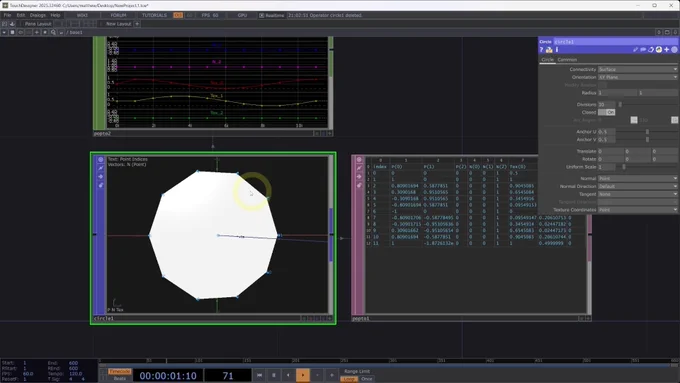Image resolution: width=680 pixels, height=383 pixels.
Task: Switch to the Common parameter tab
Action: [x=567, y=59]
